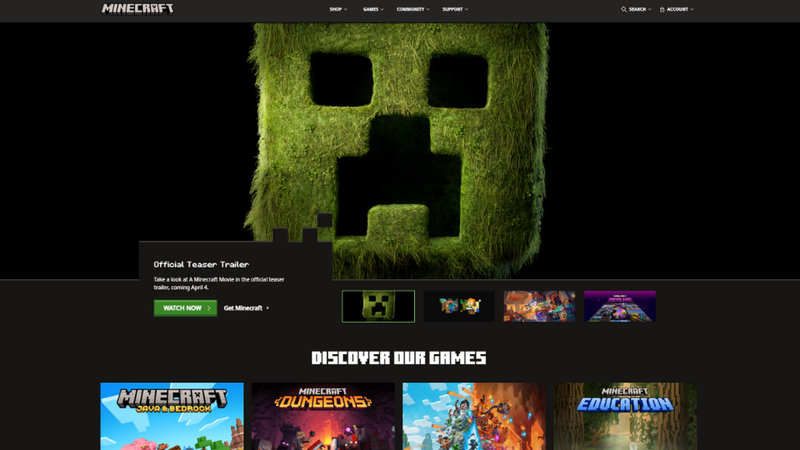Select the Creeper face carousel thumbnail

[378, 306]
